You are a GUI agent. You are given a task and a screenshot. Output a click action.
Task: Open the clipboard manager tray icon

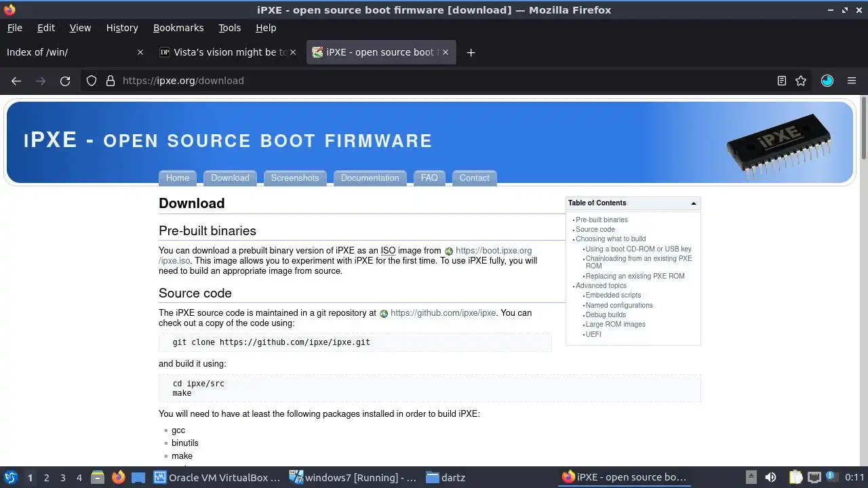795,477
